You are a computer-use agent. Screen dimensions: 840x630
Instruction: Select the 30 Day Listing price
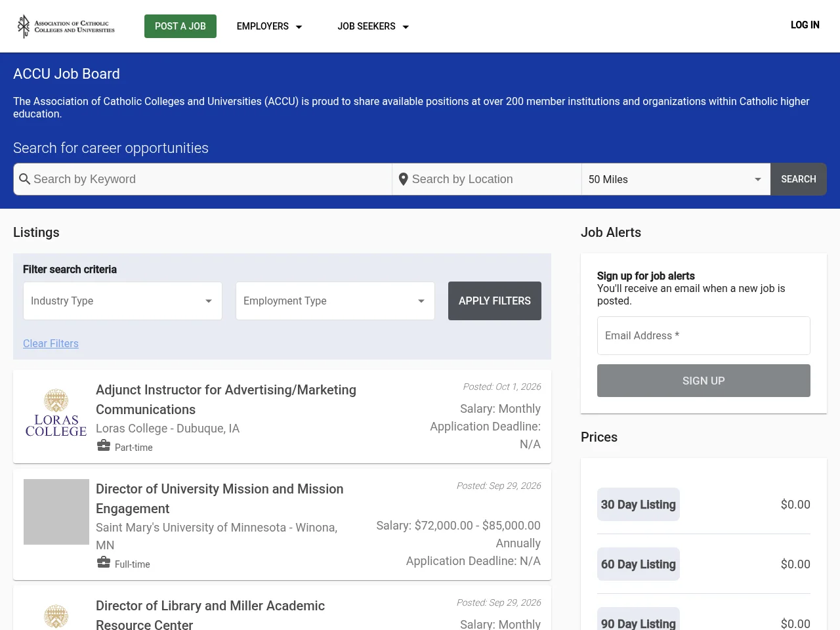coord(639,505)
